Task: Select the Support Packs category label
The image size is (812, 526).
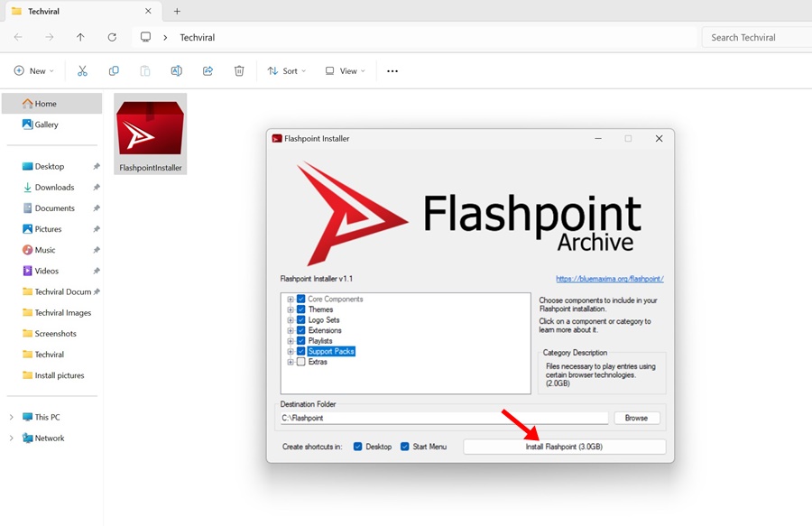Action: tap(331, 351)
